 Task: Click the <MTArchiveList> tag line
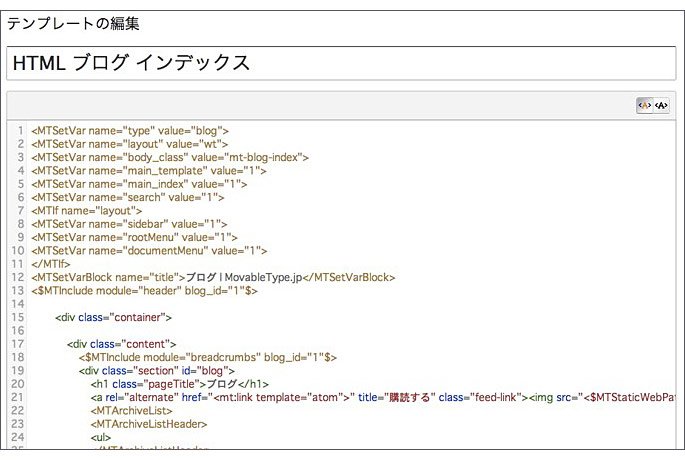(131, 410)
